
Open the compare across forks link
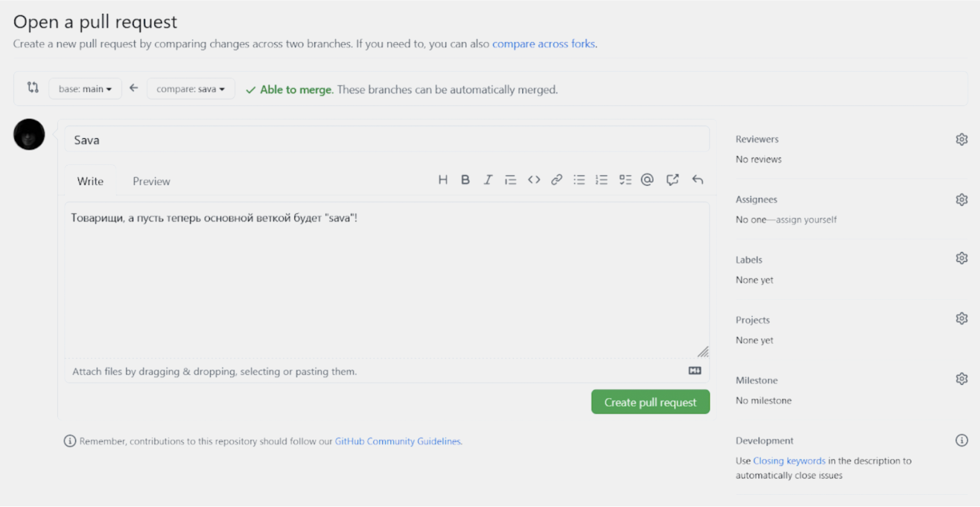(543, 44)
